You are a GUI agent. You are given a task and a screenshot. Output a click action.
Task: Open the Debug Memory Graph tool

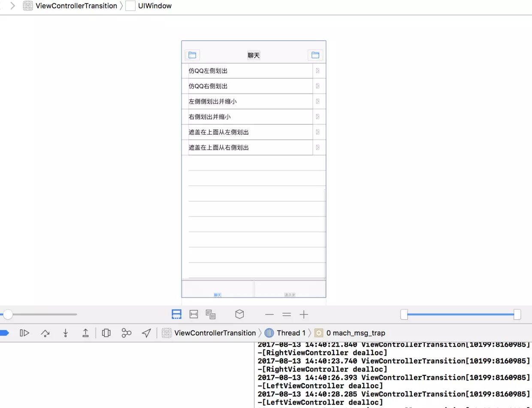pyautogui.click(x=126, y=333)
